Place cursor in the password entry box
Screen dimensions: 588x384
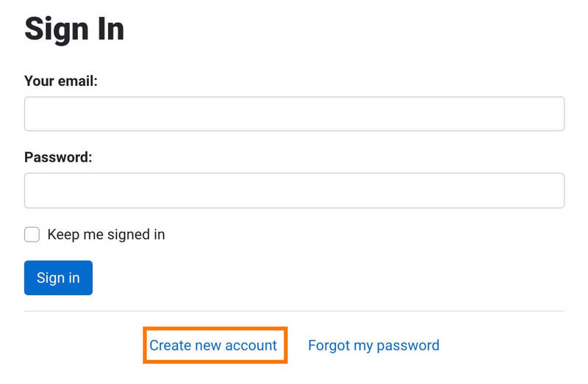pos(294,190)
